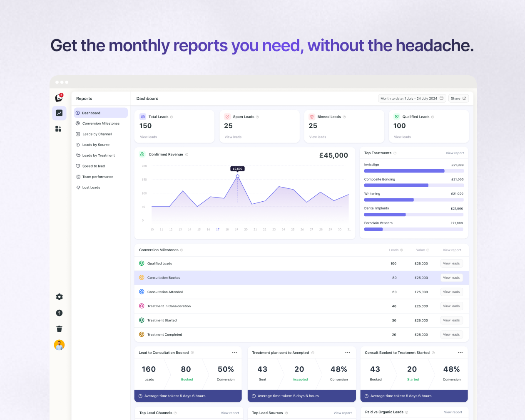Screen dimensions: 525x420
Task: Open the Month to date date range selector
Action: click(410, 98)
